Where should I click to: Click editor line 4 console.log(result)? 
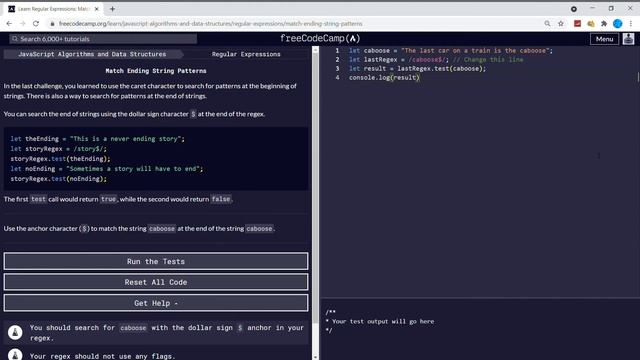(384, 78)
